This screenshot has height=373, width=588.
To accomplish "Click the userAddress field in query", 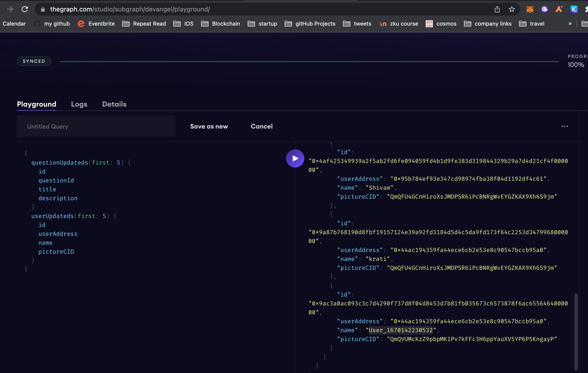I will [x=58, y=234].
